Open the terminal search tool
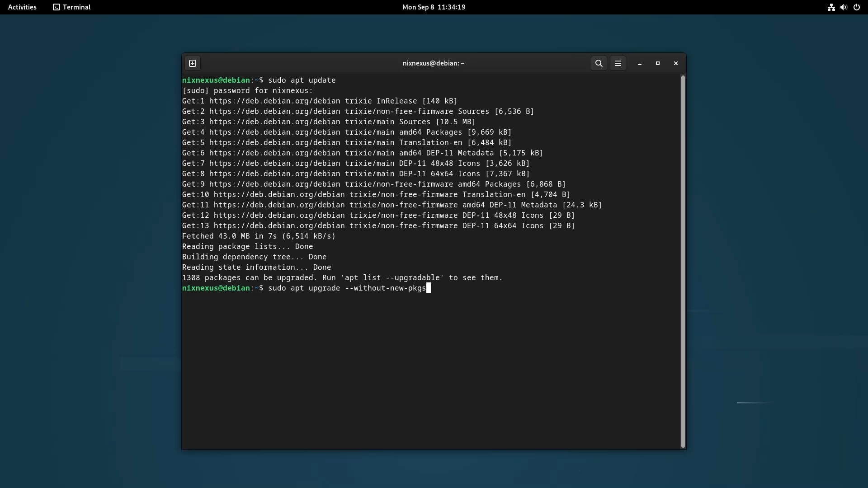The width and height of the screenshot is (868, 488). [x=599, y=63]
